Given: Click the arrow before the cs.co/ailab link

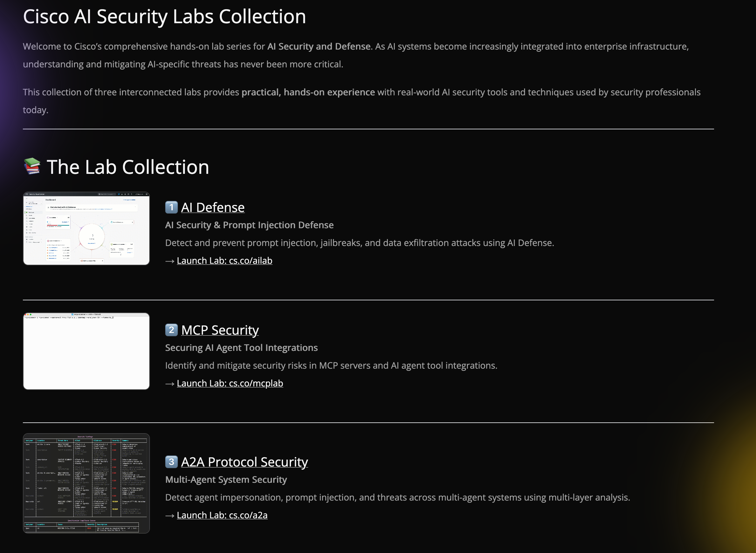Looking at the screenshot, I should 170,261.
